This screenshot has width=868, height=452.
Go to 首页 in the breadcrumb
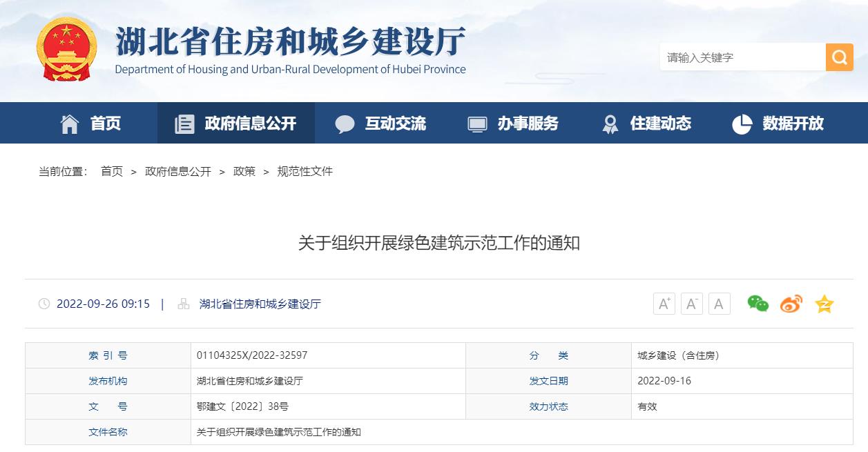(x=112, y=171)
